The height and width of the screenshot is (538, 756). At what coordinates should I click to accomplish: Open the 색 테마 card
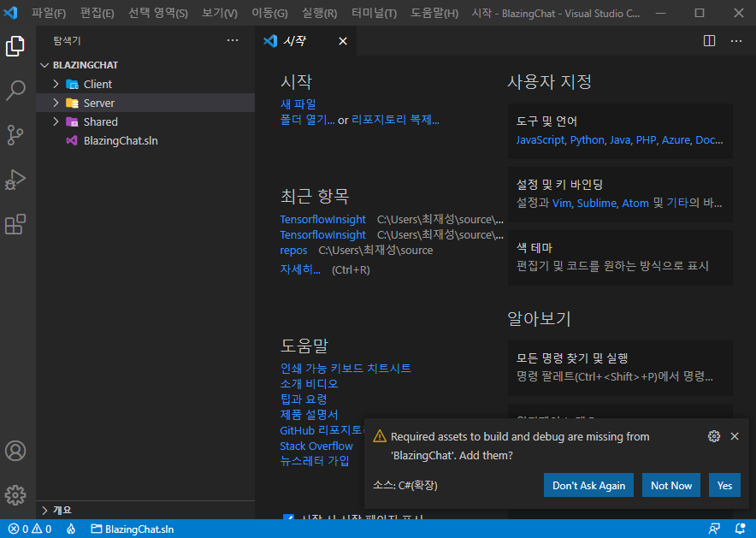[x=620, y=257]
